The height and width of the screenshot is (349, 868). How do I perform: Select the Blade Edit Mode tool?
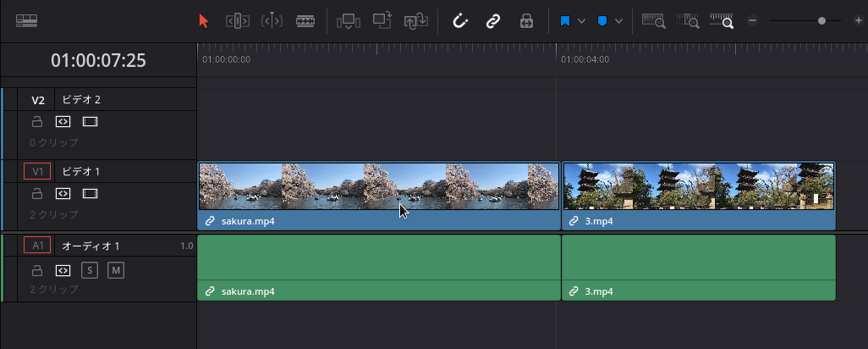(305, 21)
